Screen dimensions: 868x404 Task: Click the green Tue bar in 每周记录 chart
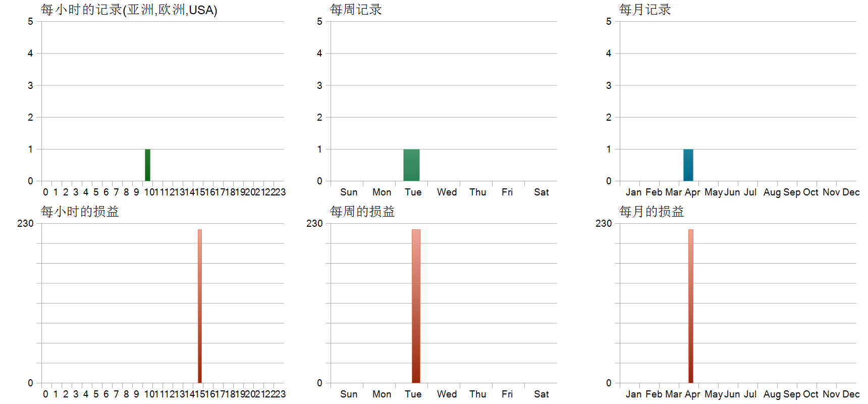click(x=411, y=165)
